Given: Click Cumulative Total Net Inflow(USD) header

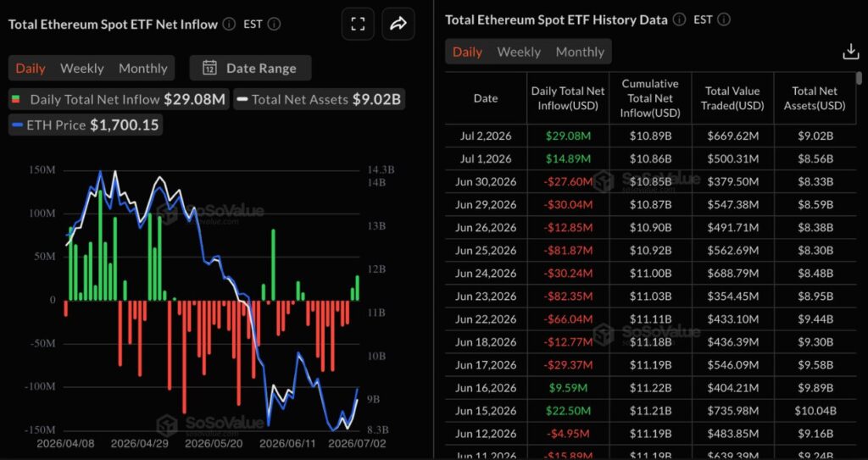Looking at the screenshot, I should 650,98.
